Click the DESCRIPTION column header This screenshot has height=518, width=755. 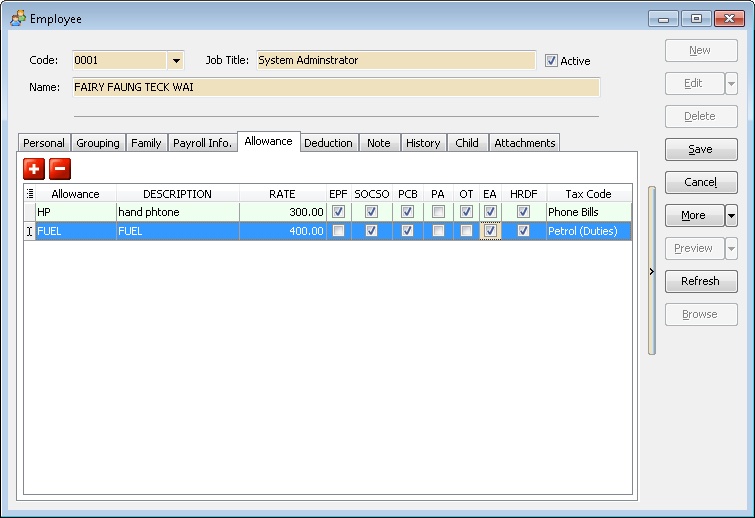[178, 194]
